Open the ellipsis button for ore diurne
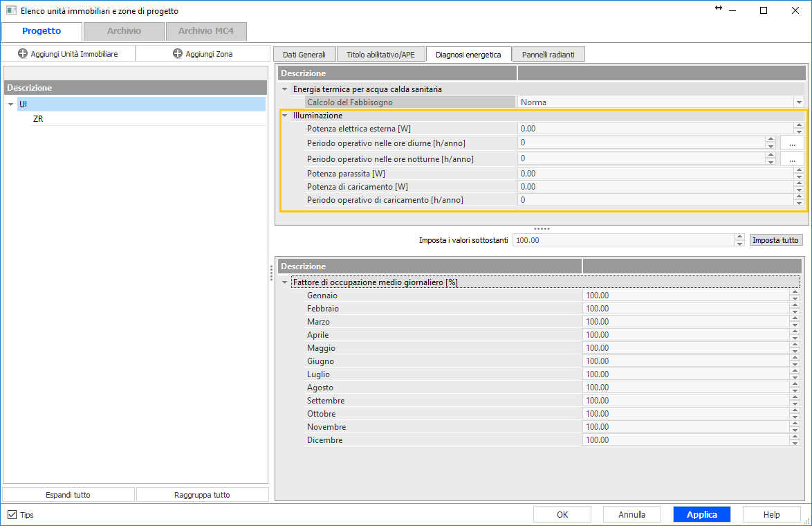 tap(791, 143)
